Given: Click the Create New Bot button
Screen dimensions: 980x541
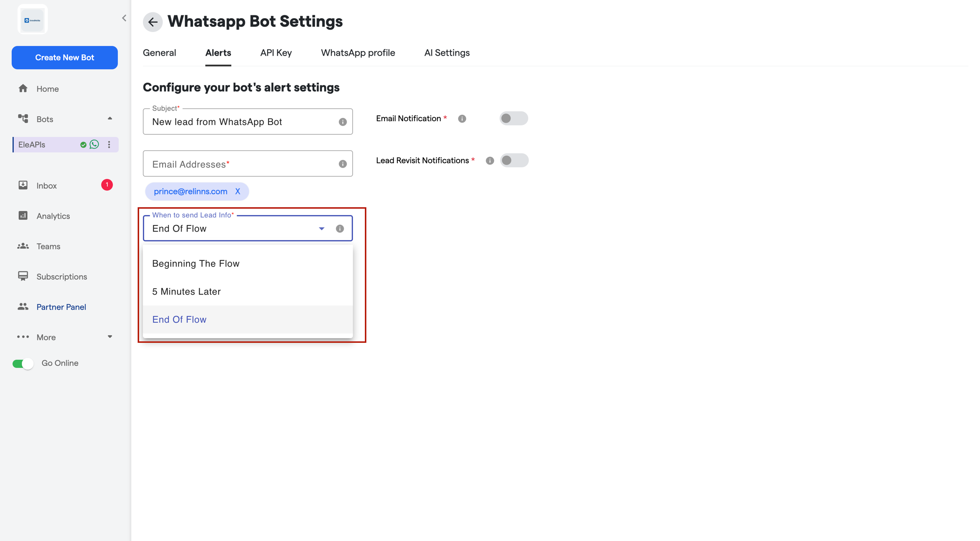Looking at the screenshot, I should click(65, 57).
